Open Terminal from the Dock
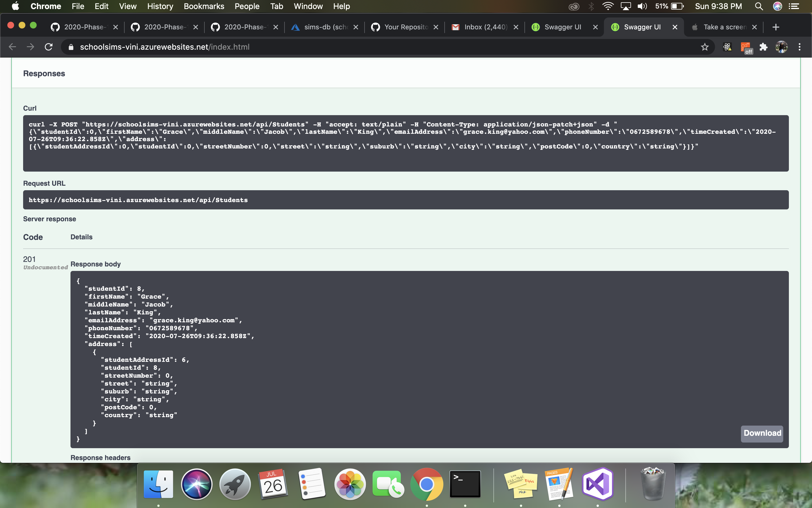Image resolution: width=812 pixels, height=508 pixels. pyautogui.click(x=465, y=484)
